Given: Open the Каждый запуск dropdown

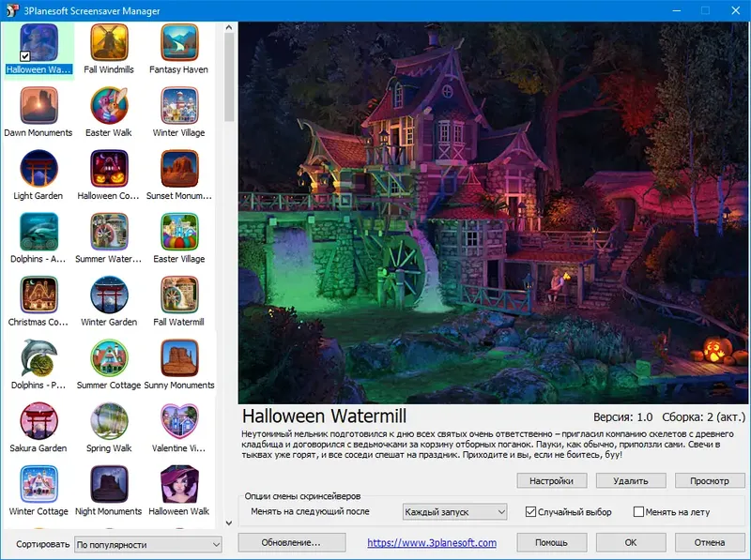Looking at the screenshot, I should pos(454,511).
